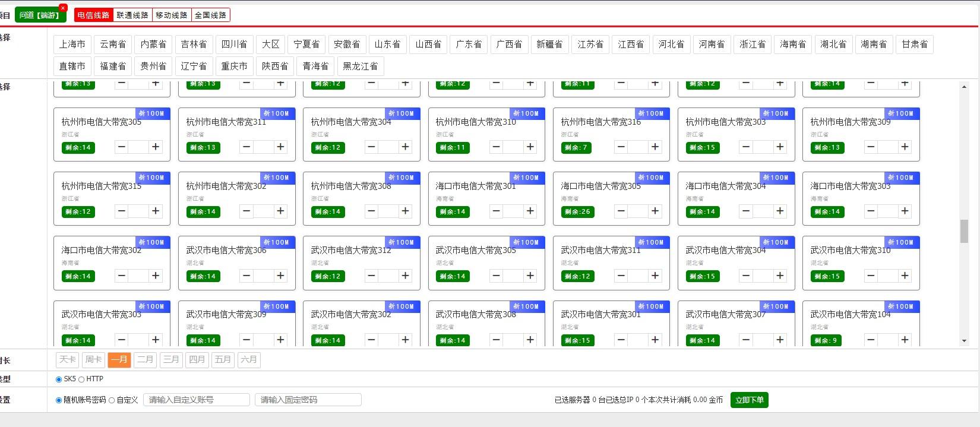Close the 问道【端游】 project tag

[x=63, y=8]
